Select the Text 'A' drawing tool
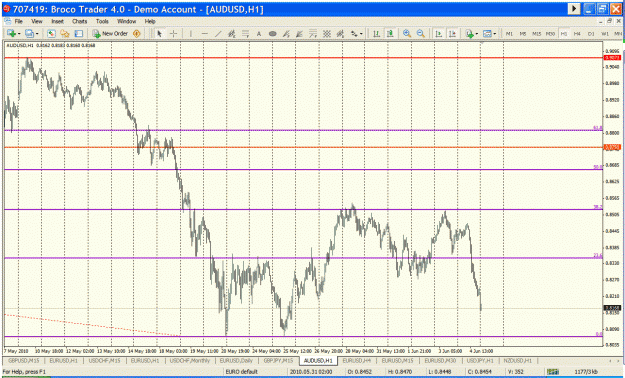The image size is (625, 378). [x=259, y=34]
